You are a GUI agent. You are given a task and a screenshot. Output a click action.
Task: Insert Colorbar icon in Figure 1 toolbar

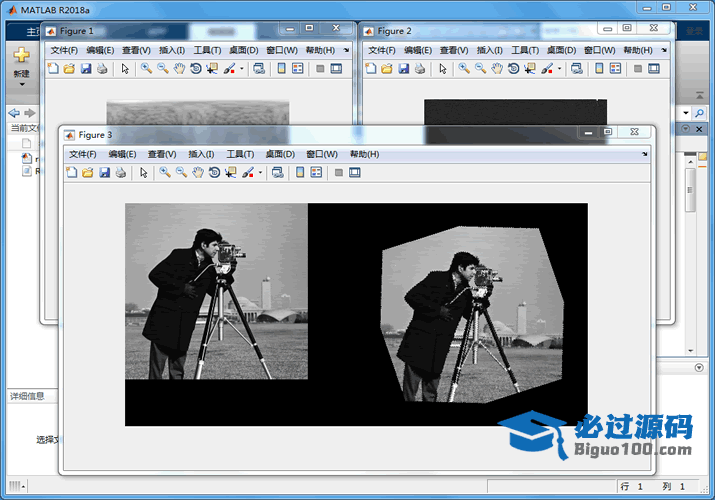pyautogui.click(x=281, y=68)
